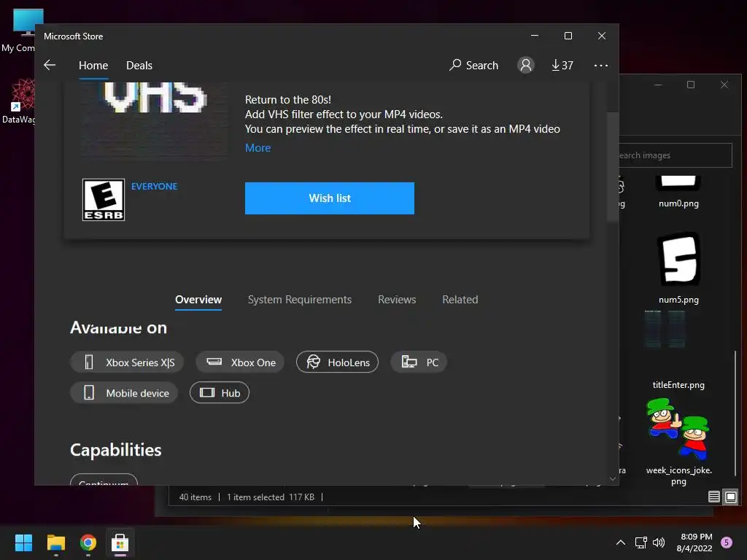This screenshot has width=747, height=560.
Task: Switch to the Related tab
Action: [x=460, y=300]
